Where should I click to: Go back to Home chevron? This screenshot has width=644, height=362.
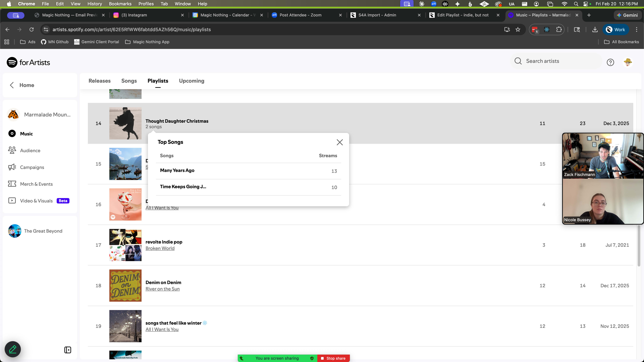tap(12, 85)
